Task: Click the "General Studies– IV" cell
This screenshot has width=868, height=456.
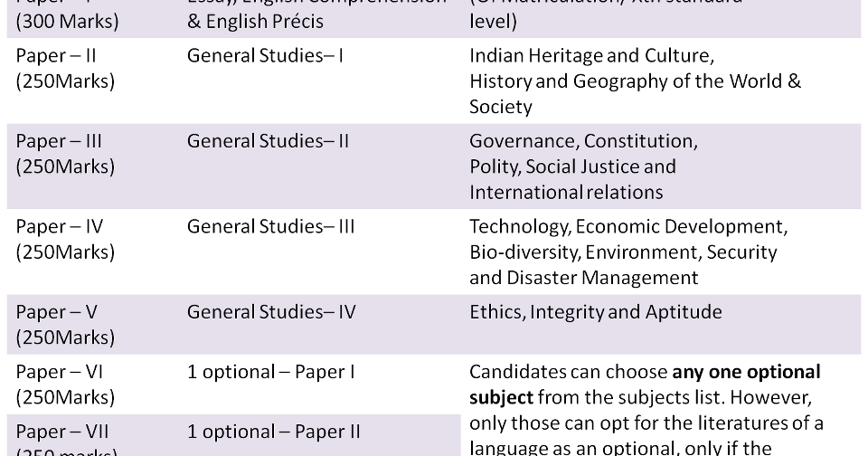Action: pyautogui.click(x=271, y=312)
